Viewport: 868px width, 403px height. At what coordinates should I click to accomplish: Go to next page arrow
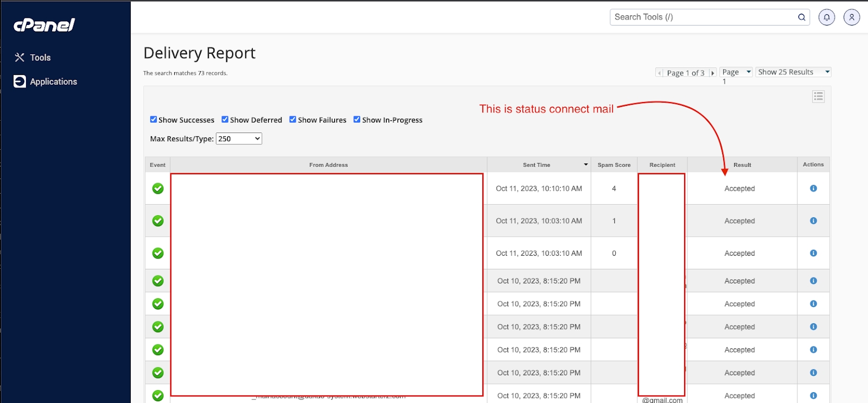[x=713, y=73]
